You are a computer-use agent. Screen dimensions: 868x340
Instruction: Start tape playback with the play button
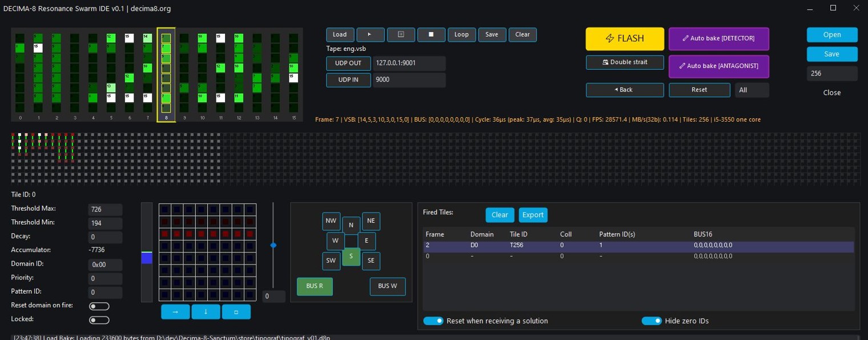(x=370, y=34)
